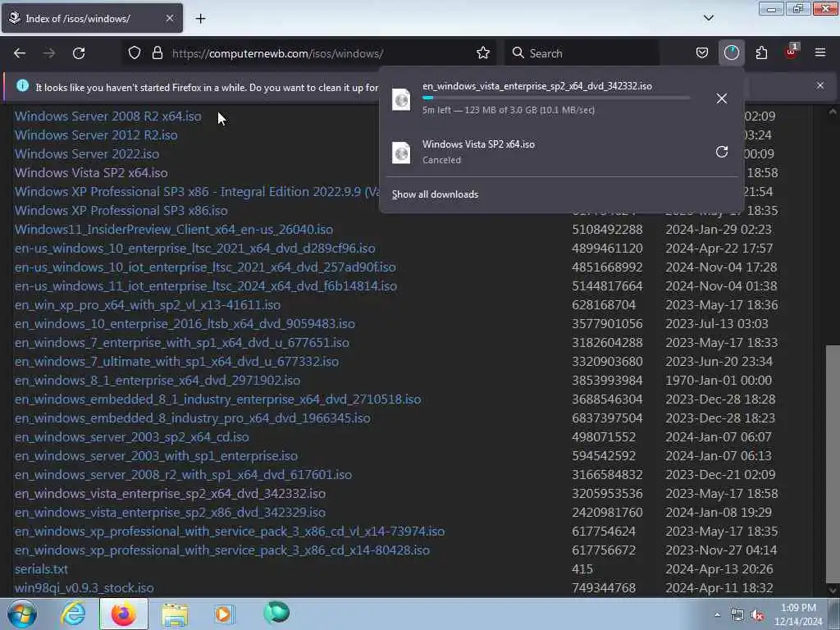The image size is (840, 630).
Task: Open the uBlock Origin extension icon
Action: pos(791,52)
